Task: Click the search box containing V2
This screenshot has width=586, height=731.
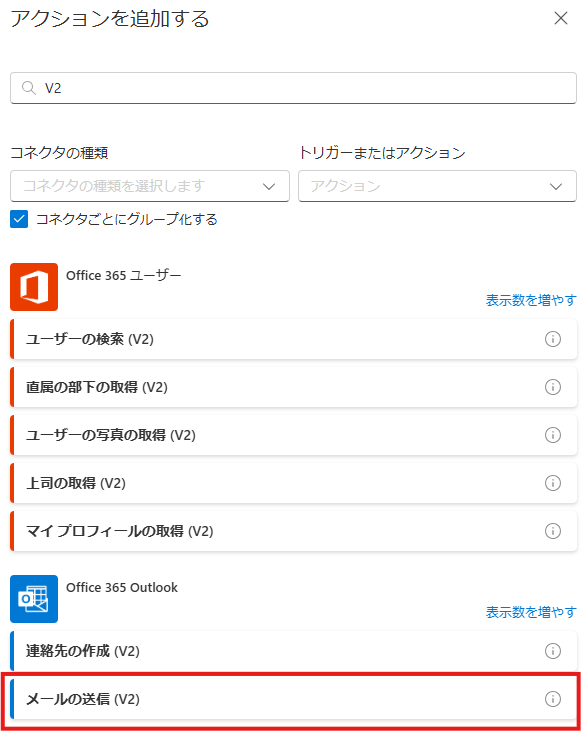Action: tap(293, 88)
